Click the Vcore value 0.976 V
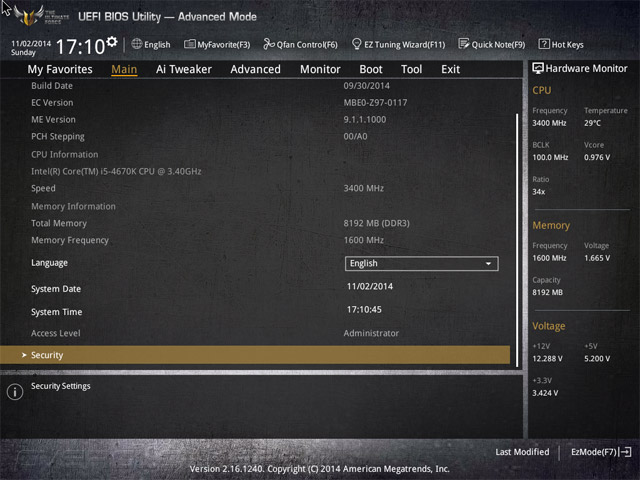 (597, 158)
